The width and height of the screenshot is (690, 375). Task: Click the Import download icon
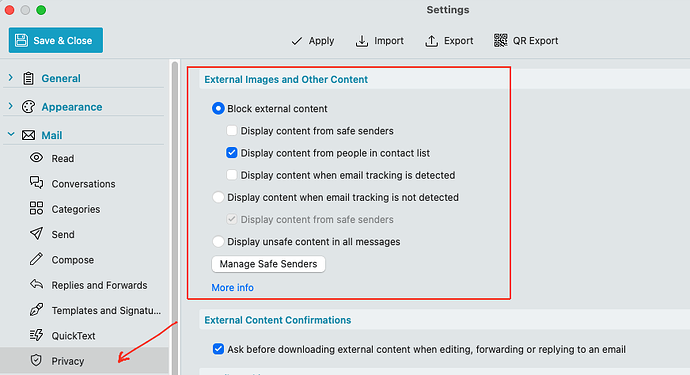362,41
